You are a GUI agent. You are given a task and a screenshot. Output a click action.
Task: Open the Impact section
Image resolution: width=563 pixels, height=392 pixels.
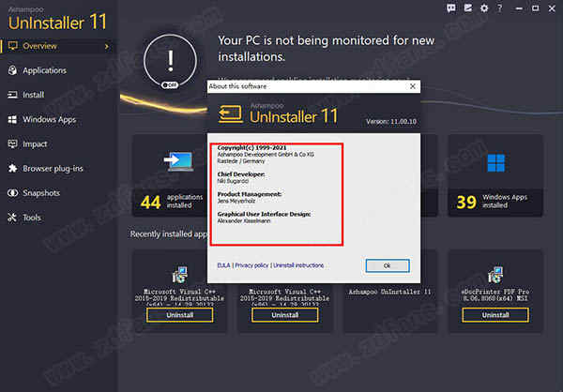pyautogui.click(x=35, y=143)
